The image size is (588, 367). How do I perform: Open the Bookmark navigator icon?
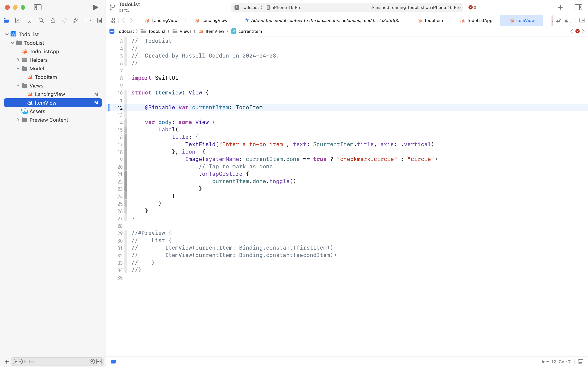click(29, 20)
